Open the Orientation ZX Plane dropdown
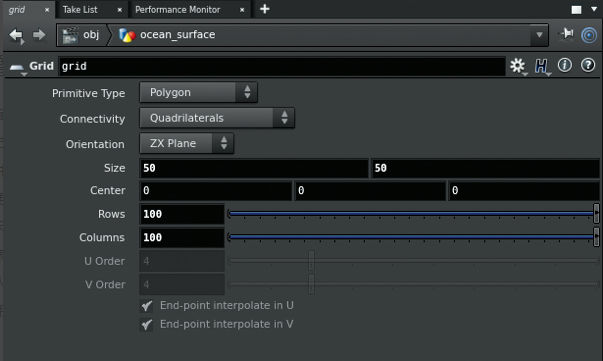The width and height of the screenshot is (603, 361). coord(187,143)
